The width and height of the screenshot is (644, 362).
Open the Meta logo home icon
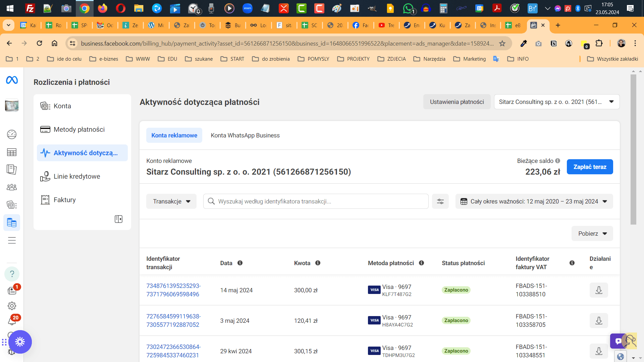[x=12, y=80]
